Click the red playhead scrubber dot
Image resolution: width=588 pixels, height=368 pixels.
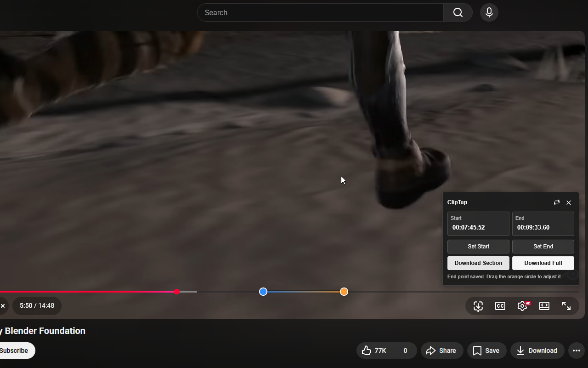[x=177, y=292]
